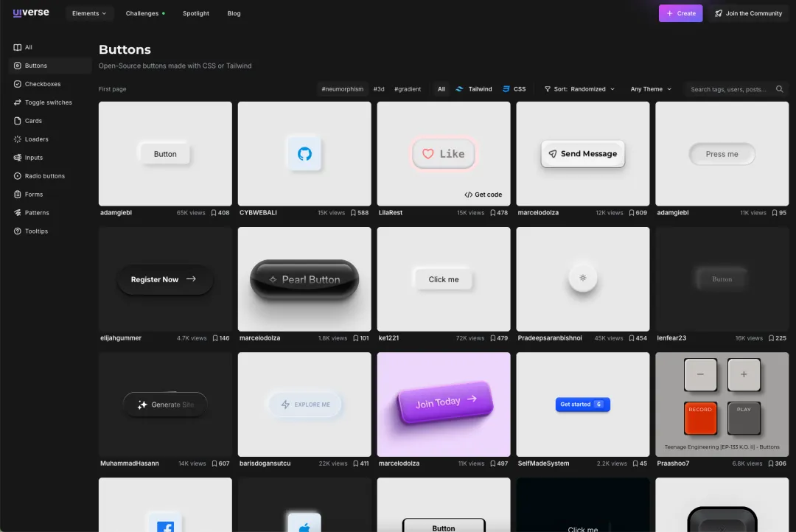
Task: Open the Checkboxes sidebar icon
Action: click(x=17, y=84)
